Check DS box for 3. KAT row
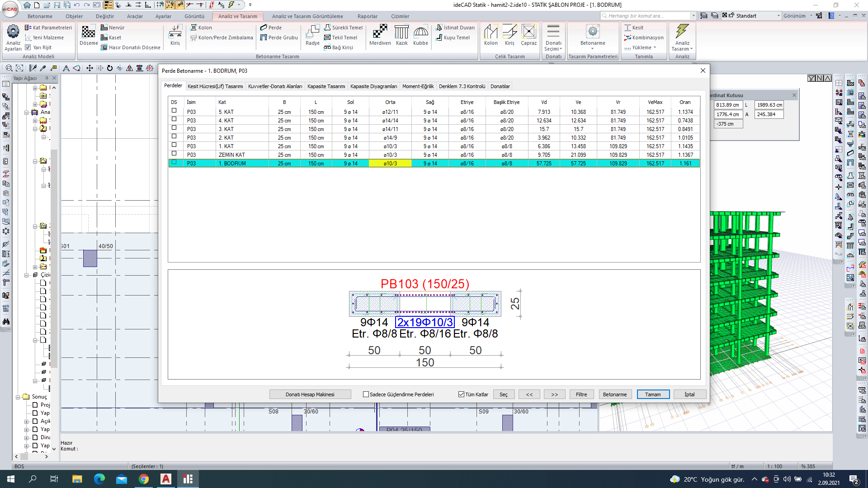This screenshot has width=868, height=488. pyautogui.click(x=174, y=128)
